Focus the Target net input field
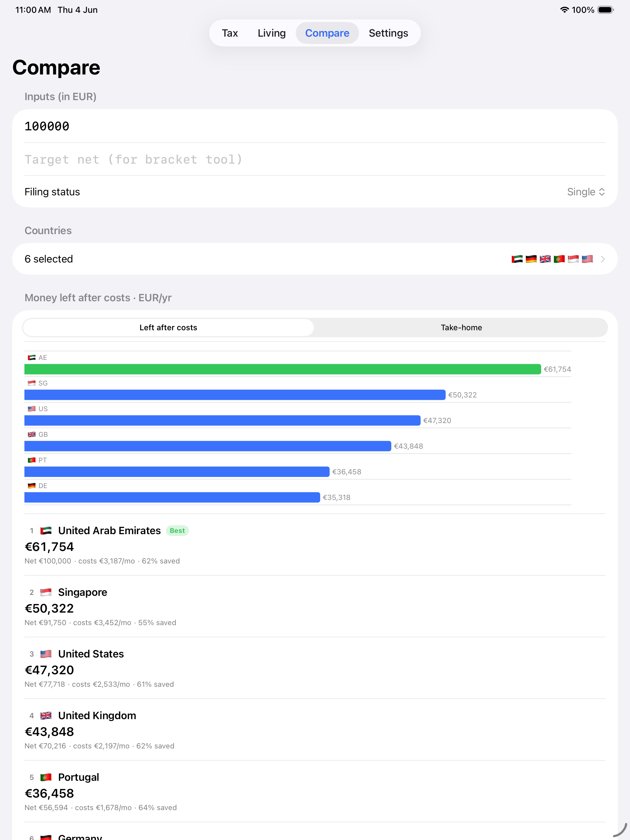 (315, 160)
